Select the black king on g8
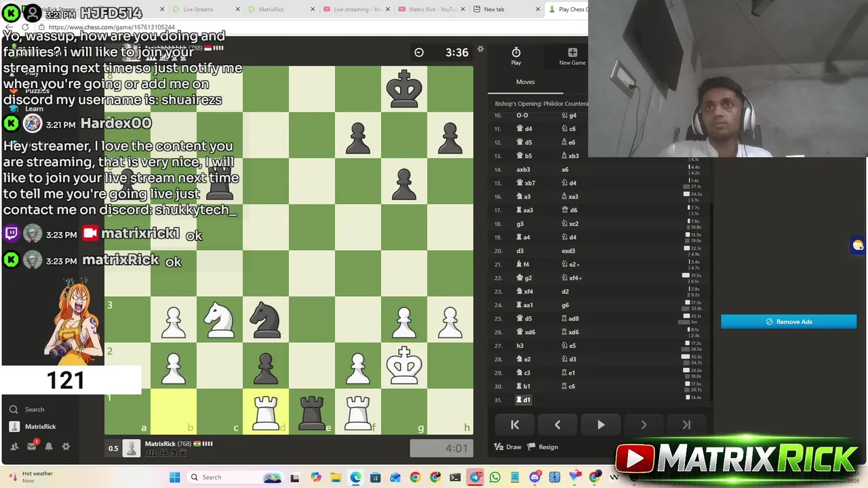This screenshot has width=868, height=488. click(404, 89)
